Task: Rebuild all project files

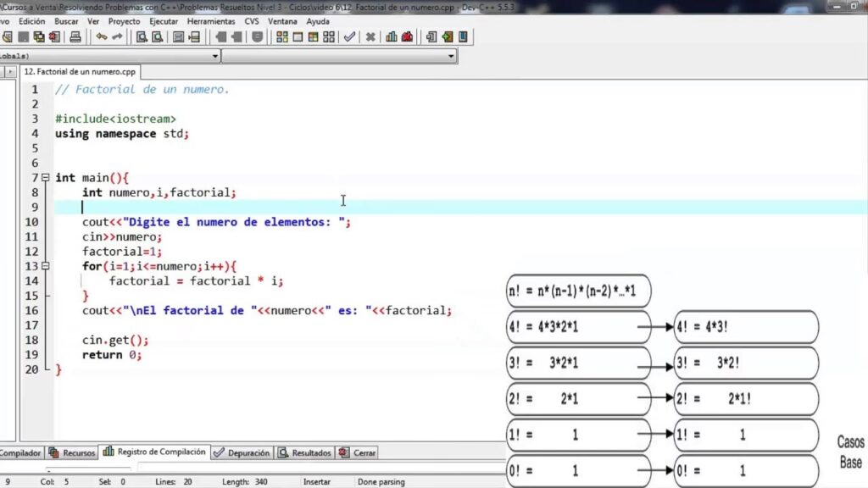Action: (x=329, y=36)
